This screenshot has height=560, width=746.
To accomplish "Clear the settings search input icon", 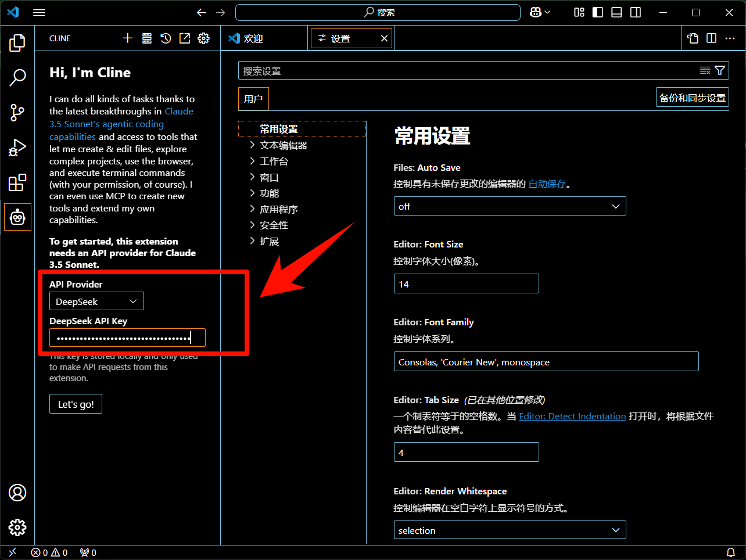I will [x=705, y=70].
